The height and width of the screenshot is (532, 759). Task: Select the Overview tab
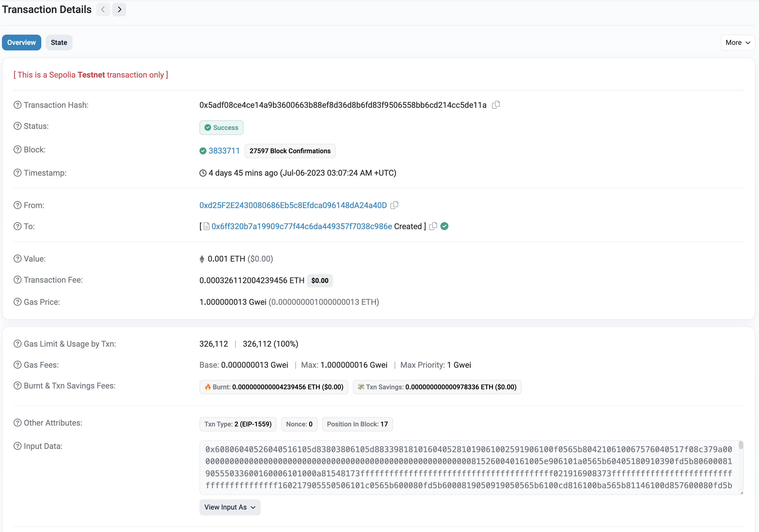tap(21, 42)
